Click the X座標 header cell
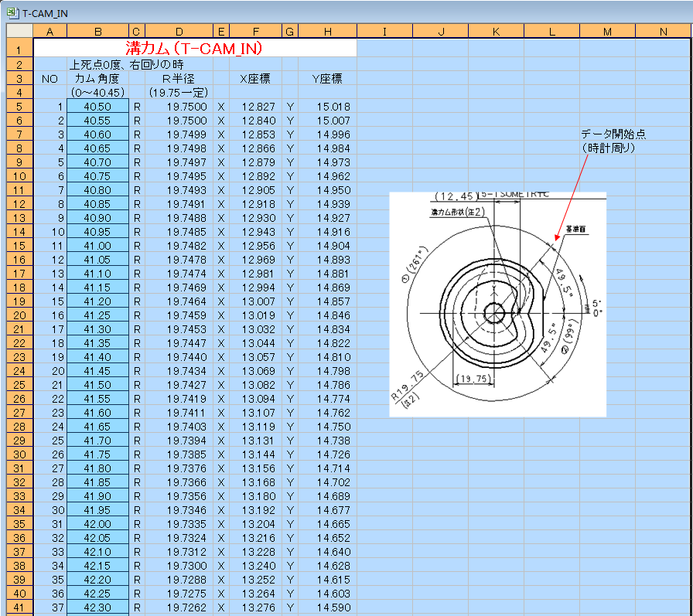This screenshot has width=693, height=616. click(255, 79)
